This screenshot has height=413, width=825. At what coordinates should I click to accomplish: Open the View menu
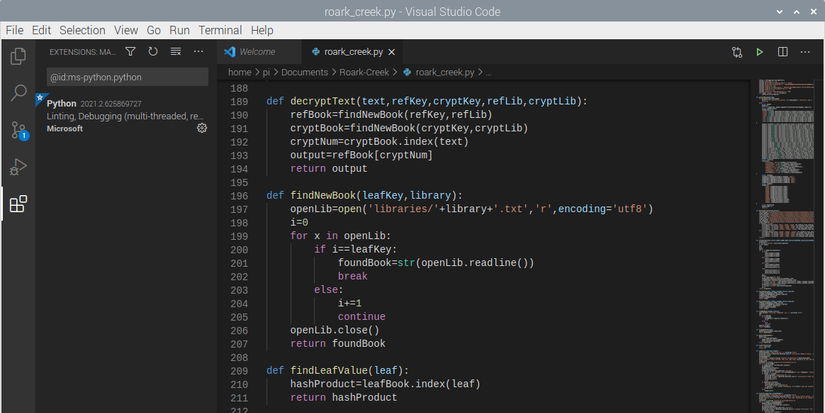point(126,31)
